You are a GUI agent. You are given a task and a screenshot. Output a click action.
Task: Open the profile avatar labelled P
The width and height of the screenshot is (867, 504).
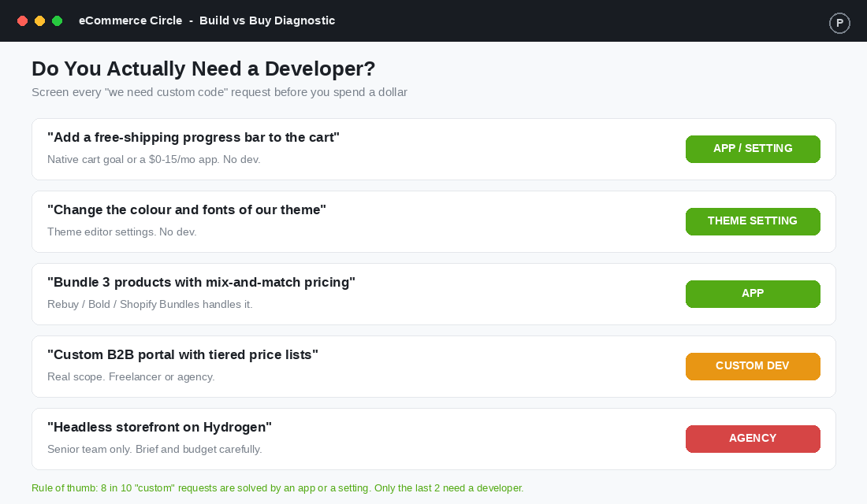click(839, 23)
